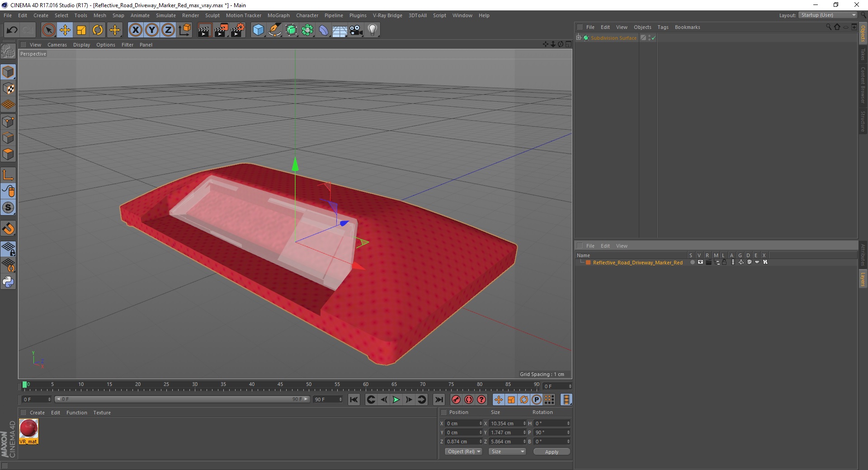Open the spline pen tool
Image resolution: width=868 pixels, height=470 pixels.
(275, 30)
